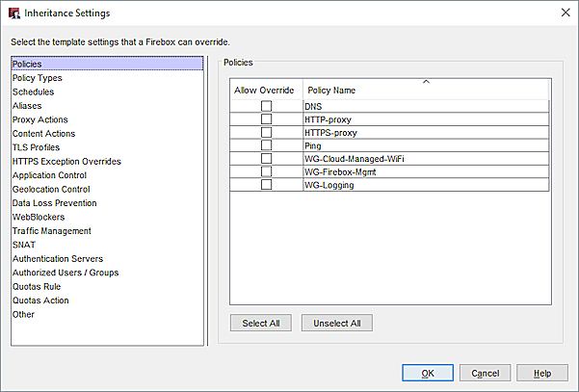This screenshot has width=579, height=392.
Task: Check Allow Override for HTTP-proxy
Action: click(266, 119)
